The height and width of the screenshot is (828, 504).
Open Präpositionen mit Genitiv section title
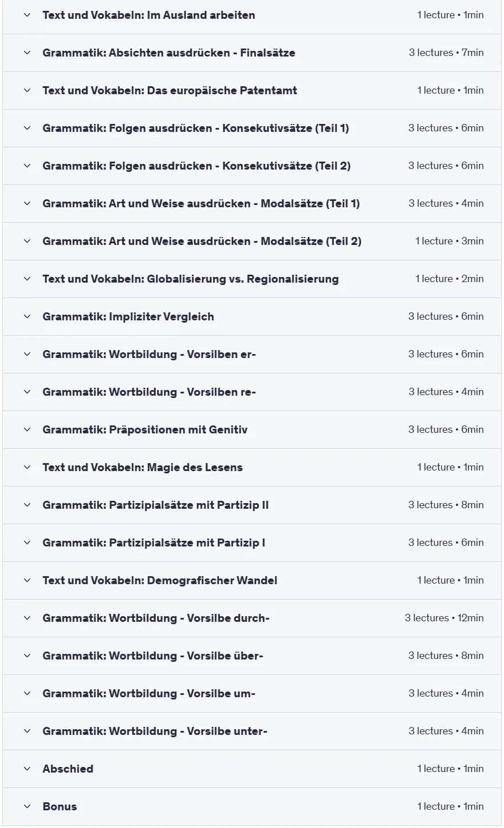click(145, 430)
